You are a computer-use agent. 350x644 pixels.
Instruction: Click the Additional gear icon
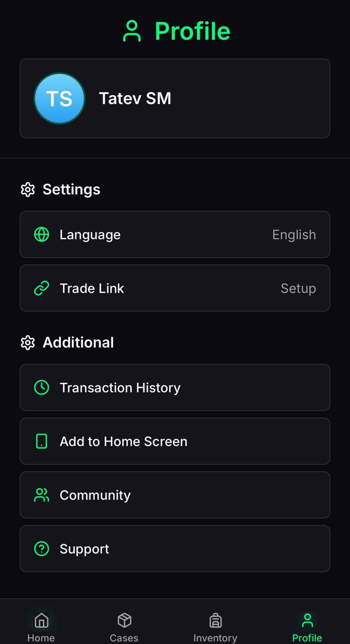(28, 342)
